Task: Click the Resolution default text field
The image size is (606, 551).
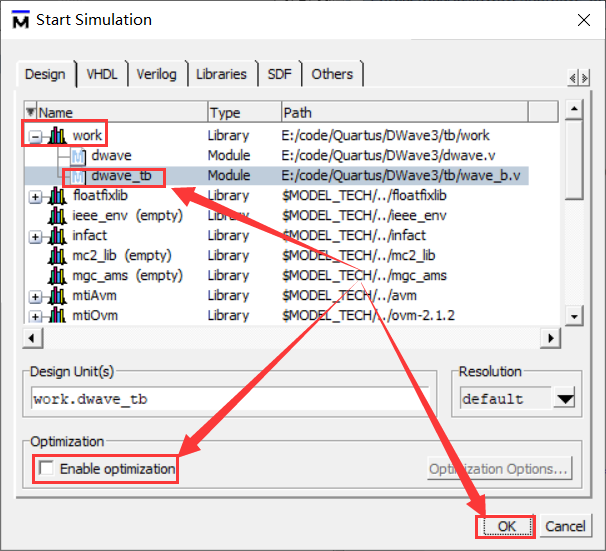Action: click(x=506, y=398)
